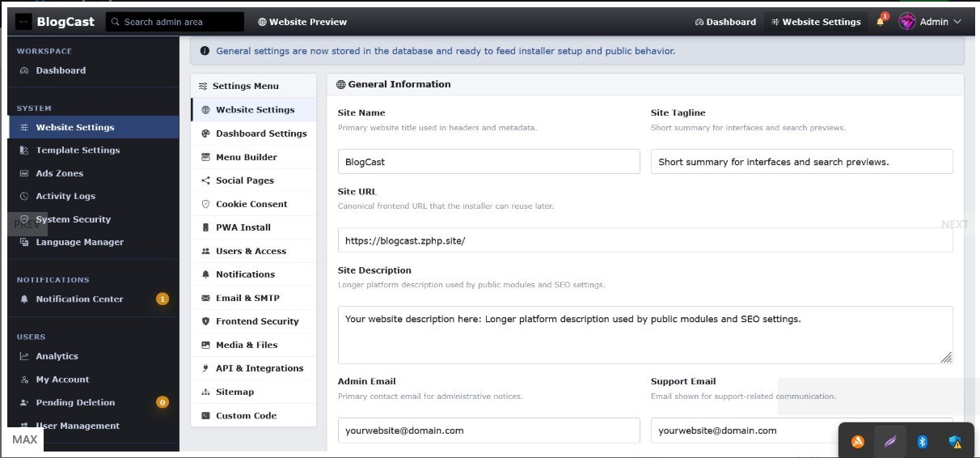Click the Windows Security shield tray icon
This screenshot has height=458, width=980.
click(x=955, y=442)
